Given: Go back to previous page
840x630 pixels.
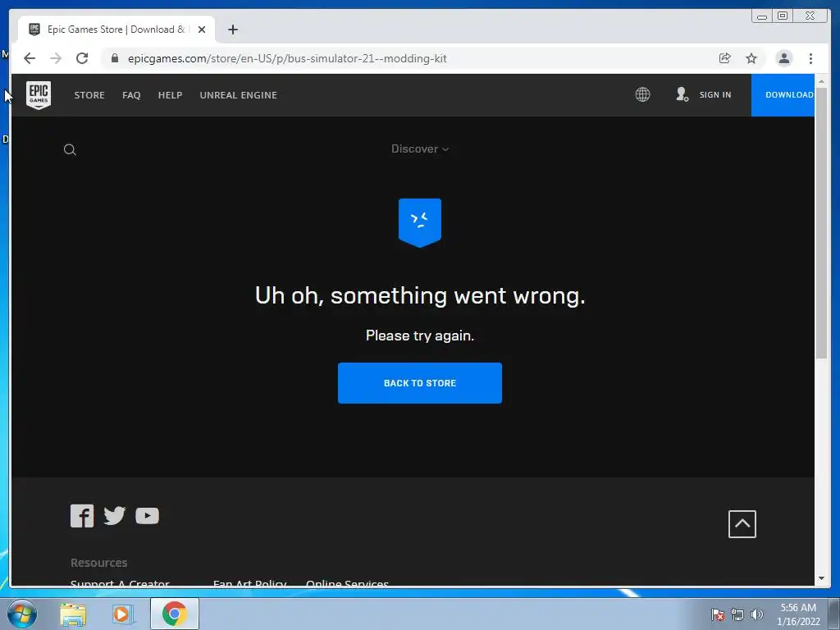Looking at the screenshot, I should [x=30, y=58].
